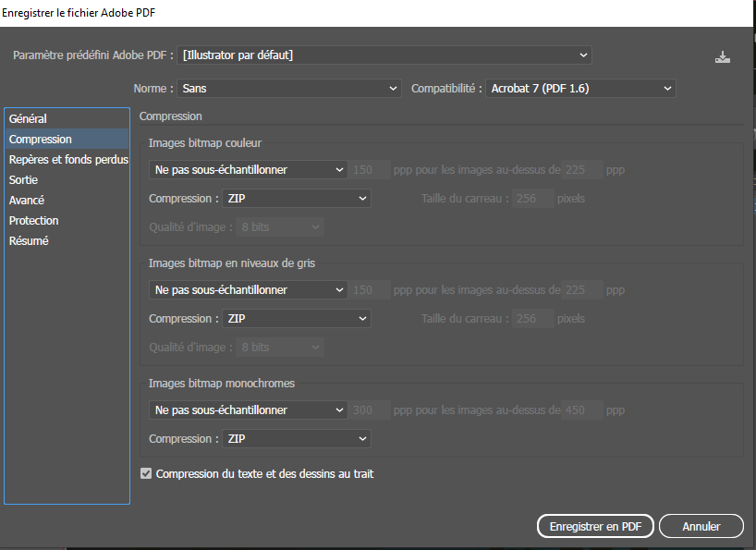The image size is (756, 550).
Task: Click the Enregistrer en PDF button
Action: (595, 526)
